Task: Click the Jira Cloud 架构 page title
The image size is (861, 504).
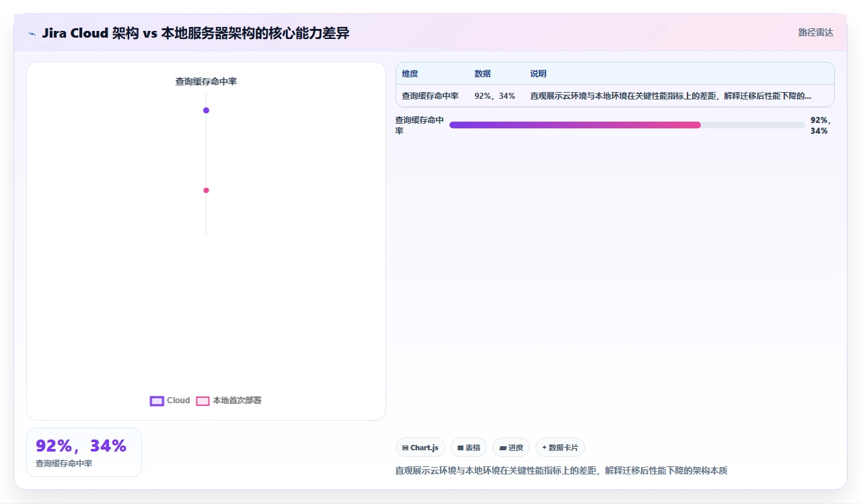Action: tap(195, 33)
